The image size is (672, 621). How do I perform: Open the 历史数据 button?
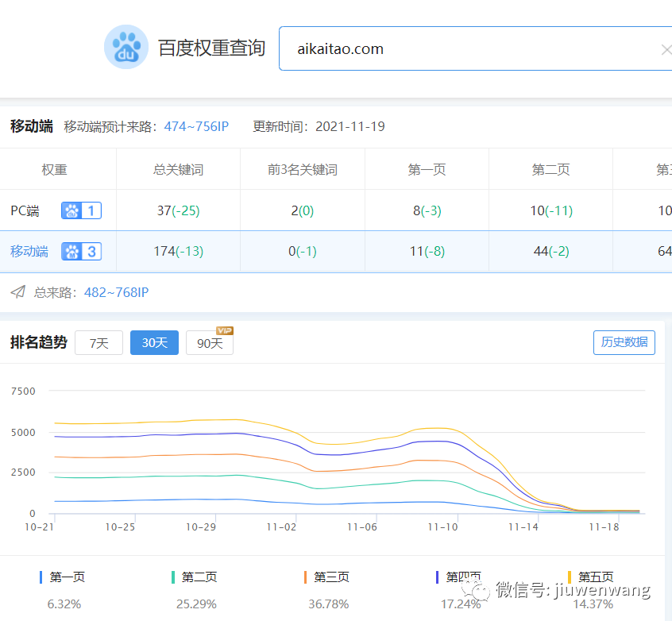(x=624, y=342)
